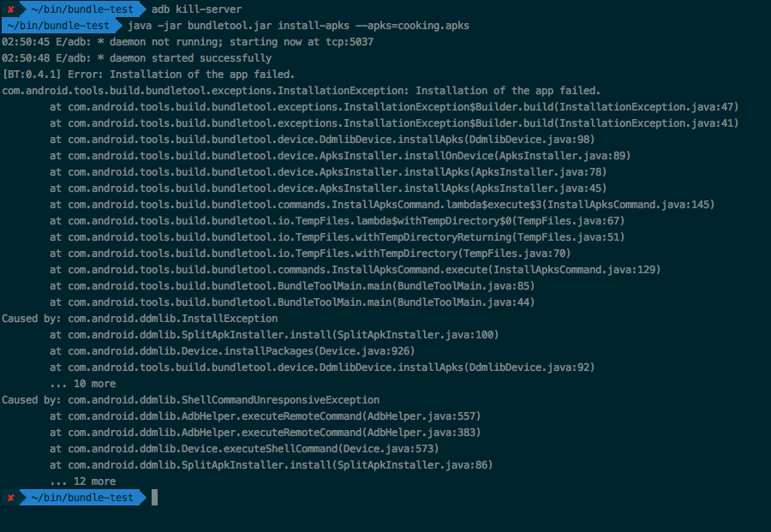The image size is (771, 532).
Task: Click the red error status icon top-left prompt
Action: [10, 9]
